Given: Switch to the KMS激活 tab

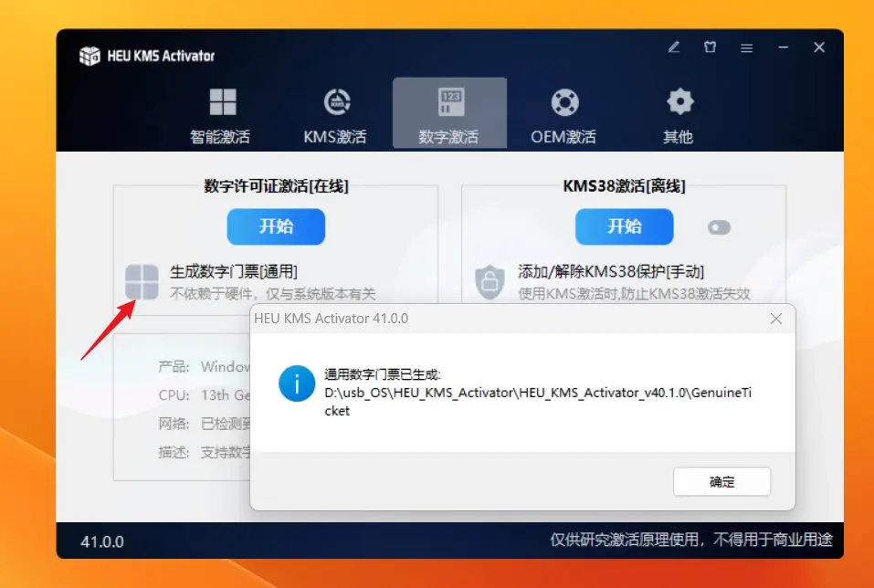Looking at the screenshot, I should pos(335,115).
